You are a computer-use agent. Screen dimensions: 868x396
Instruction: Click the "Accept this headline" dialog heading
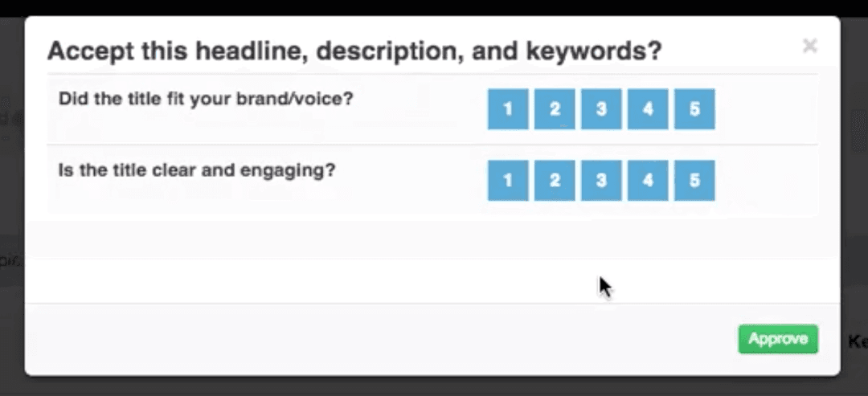tap(354, 51)
